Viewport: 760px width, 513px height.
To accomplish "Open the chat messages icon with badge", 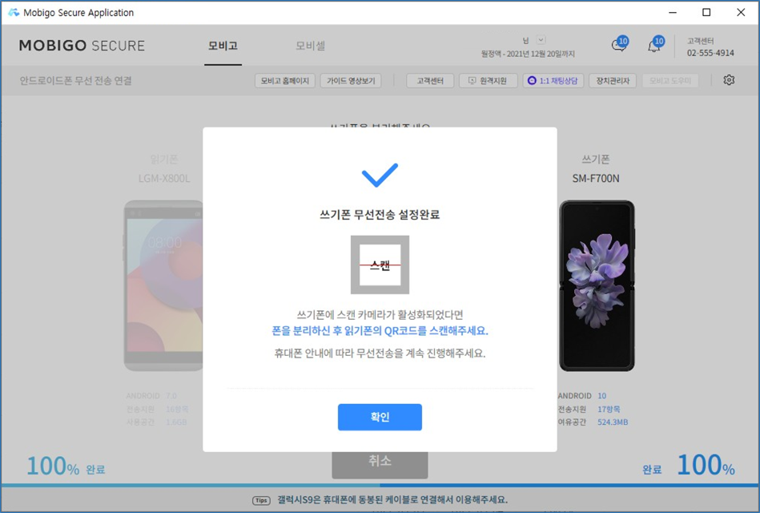I will coord(619,44).
